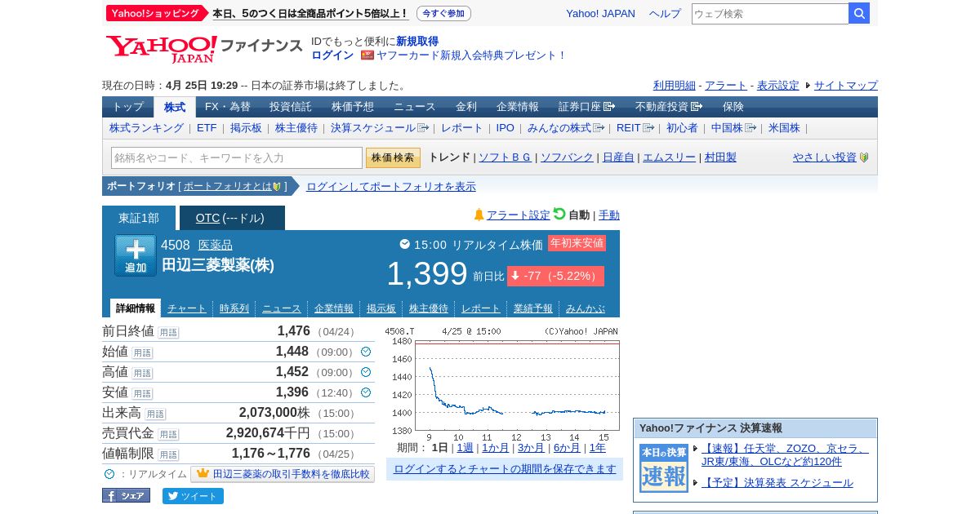The height and width of the screenshot is (514, 980).
Task: Click the web search input field
Action: pos(770,13)
